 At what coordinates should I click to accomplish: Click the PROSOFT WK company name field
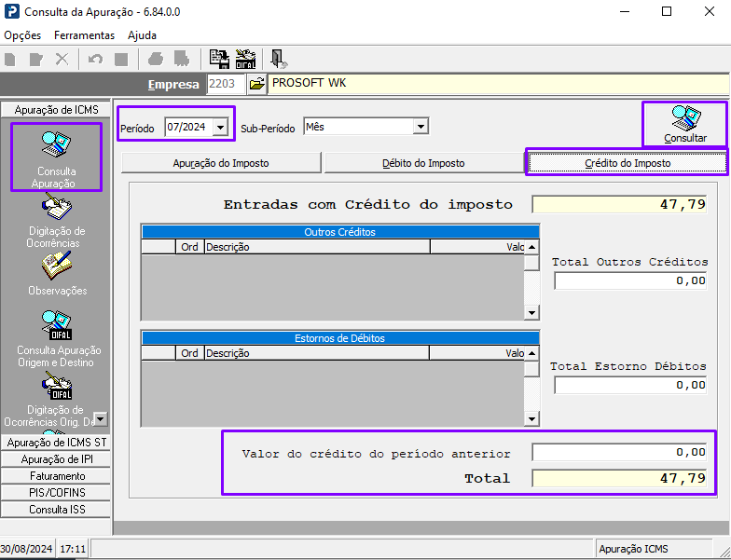[498, 84]
